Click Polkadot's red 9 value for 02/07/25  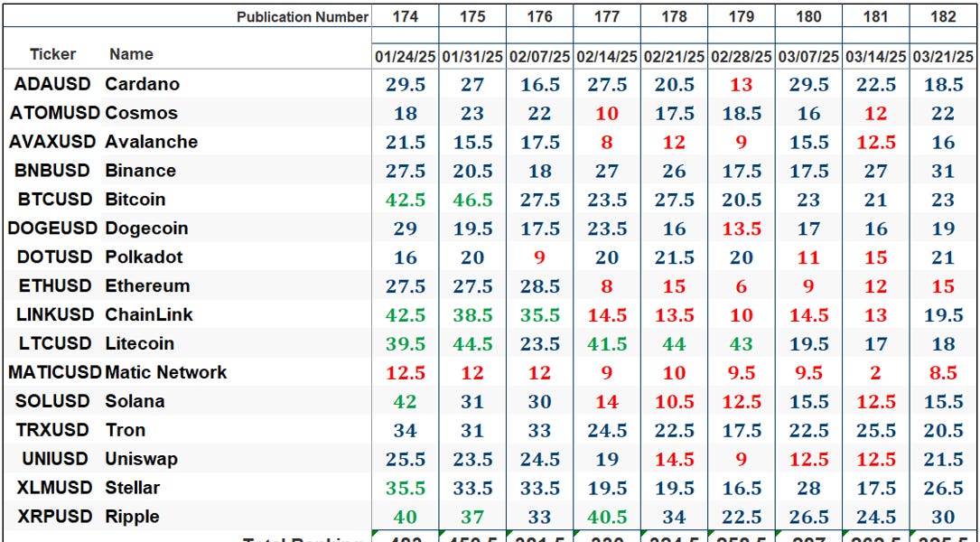coord(539,257)
